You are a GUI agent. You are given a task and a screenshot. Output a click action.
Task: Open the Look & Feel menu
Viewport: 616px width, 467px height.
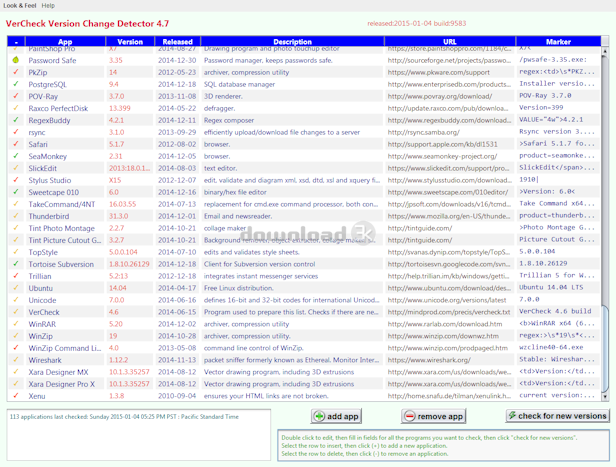tap(20, 5)
